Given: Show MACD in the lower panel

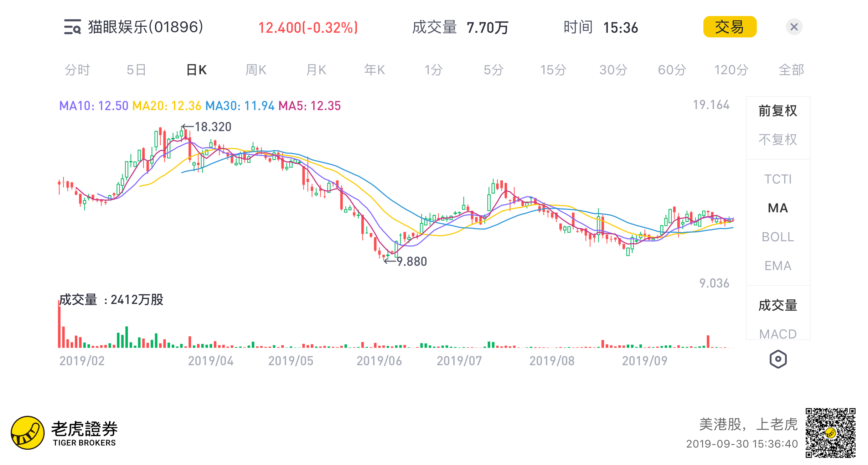Looking at the screenshot, I should pyautogui.click(x=777, y=334).
